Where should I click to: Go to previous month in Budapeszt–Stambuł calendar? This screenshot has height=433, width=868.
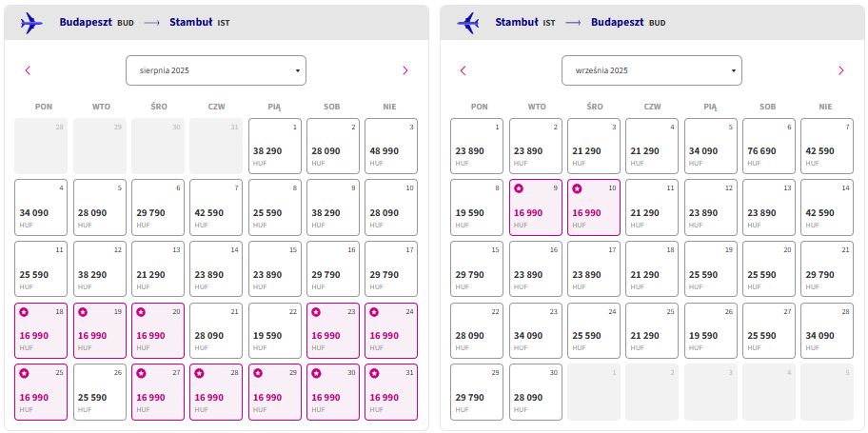point(28,70)
